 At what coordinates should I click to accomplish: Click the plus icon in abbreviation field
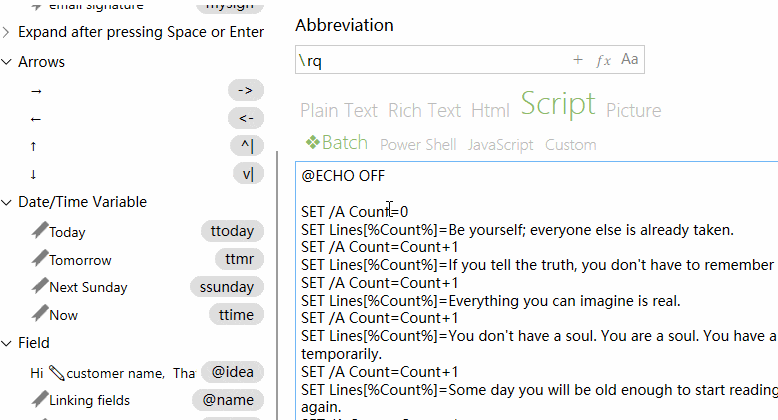578,60
